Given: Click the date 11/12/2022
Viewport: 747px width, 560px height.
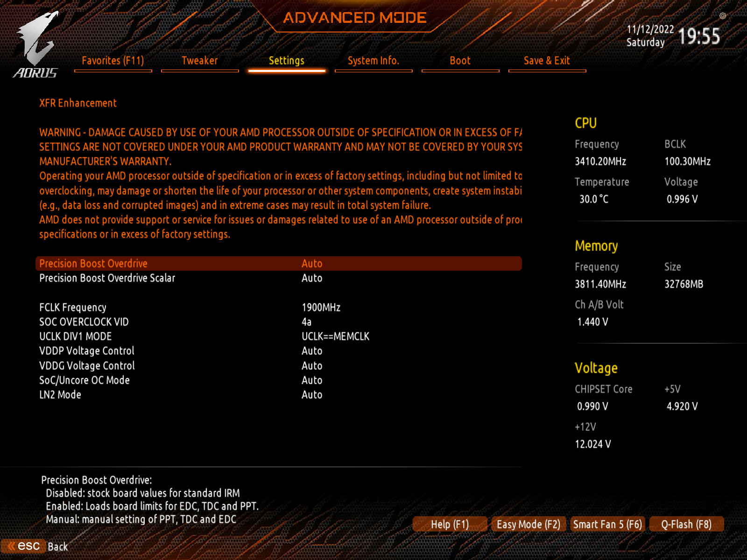Looking at the screenshot, I should [650, 29].
